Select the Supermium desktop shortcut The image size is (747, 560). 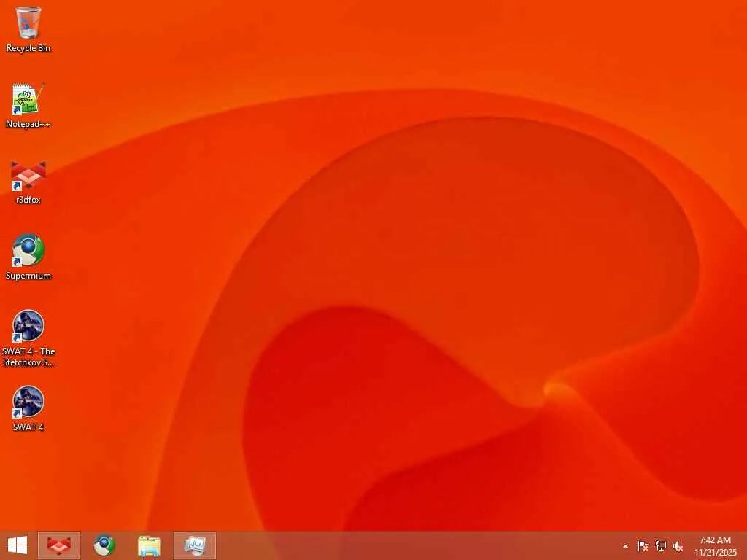(x=28, y=257)
